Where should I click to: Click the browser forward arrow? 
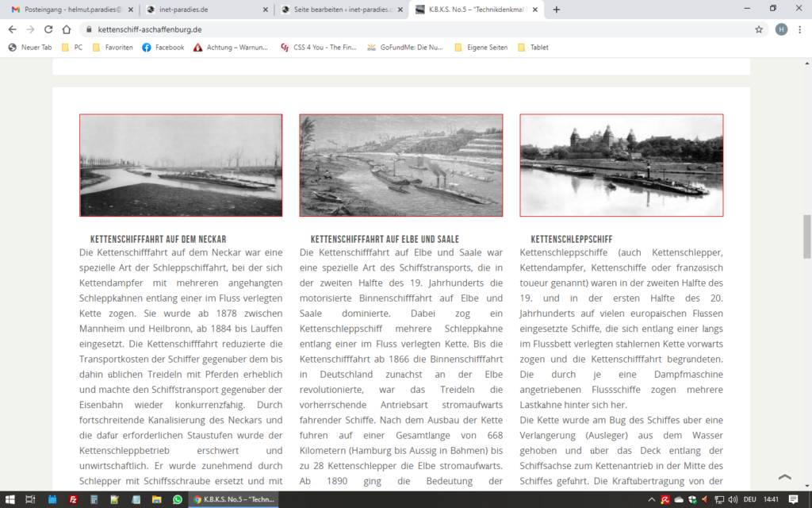31,29
